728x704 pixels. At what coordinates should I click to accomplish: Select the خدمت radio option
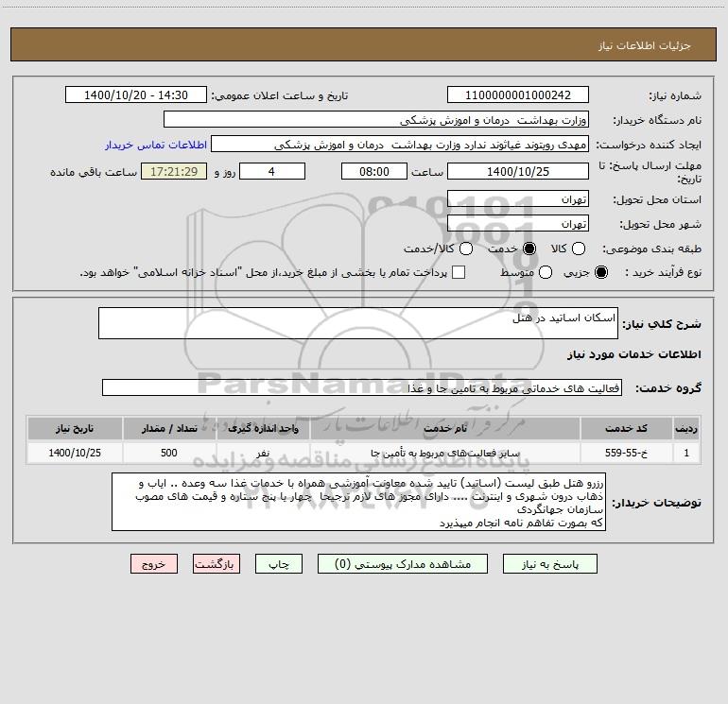click(x=529, y=249)
